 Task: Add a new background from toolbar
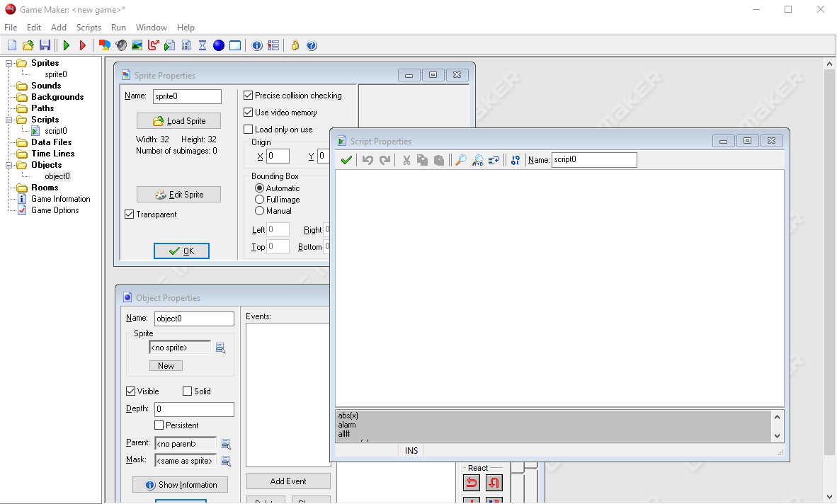[x=137, y=45]
